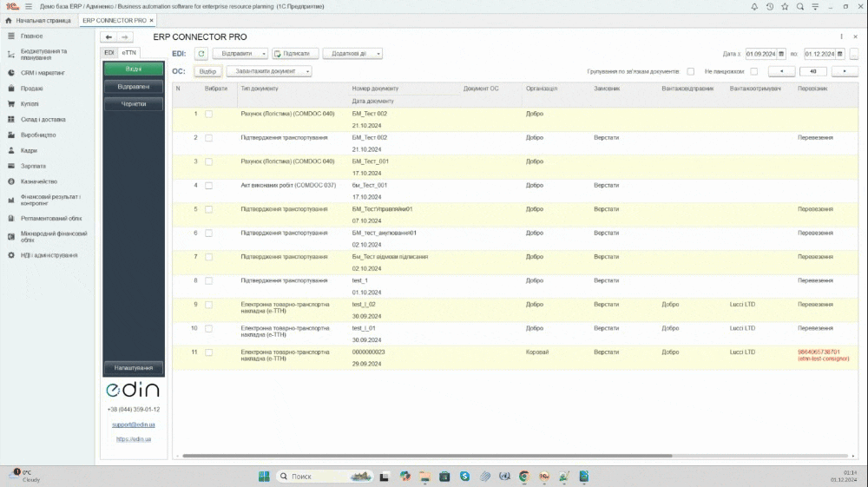868x487 pixels.
Task: Click the search magnifier icon in title bar
Action: (x=800, y=6)
